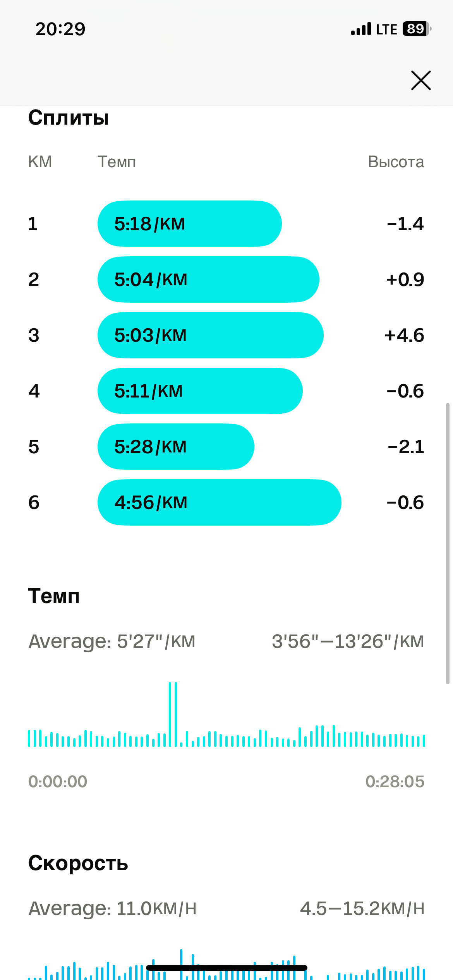Tap the LTE signal strength icon

[361, 29]
